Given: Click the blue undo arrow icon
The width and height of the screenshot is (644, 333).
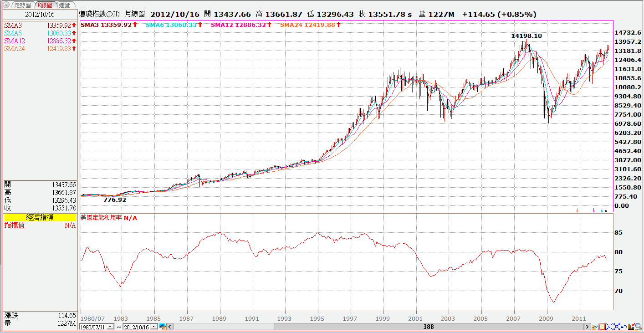Looking at the screenshot, I should [x=624, y=327].
